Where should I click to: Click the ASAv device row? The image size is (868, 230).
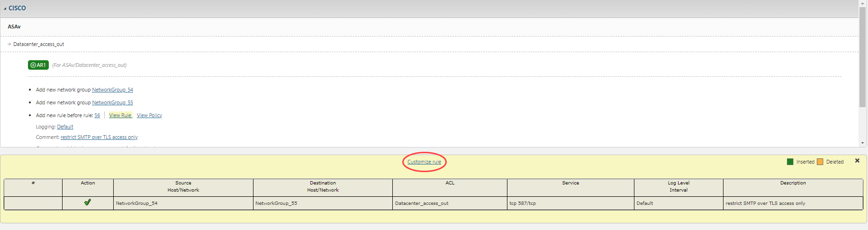click(x=14, y=27)
